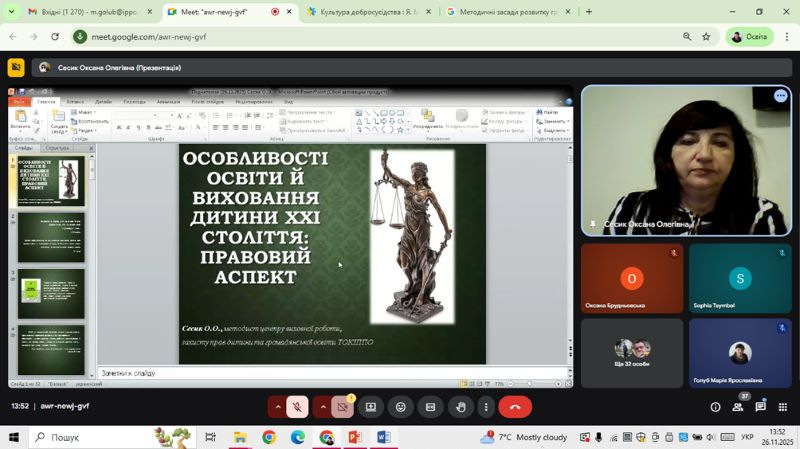Click the share screen icon
The height and width of the screenshot is (449, 800).
[371, 407]
